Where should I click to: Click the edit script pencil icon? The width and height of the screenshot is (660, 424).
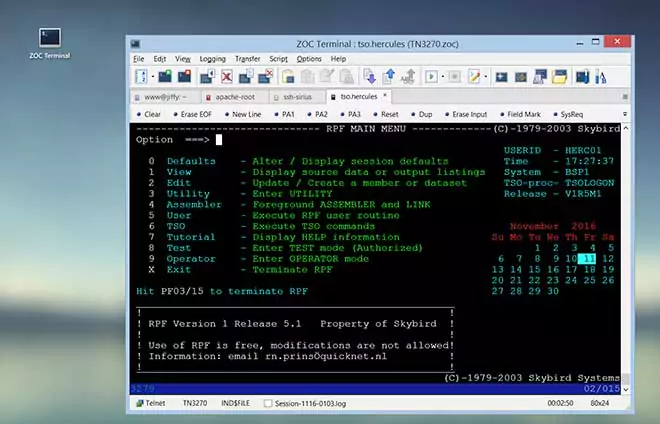[474, 77]
